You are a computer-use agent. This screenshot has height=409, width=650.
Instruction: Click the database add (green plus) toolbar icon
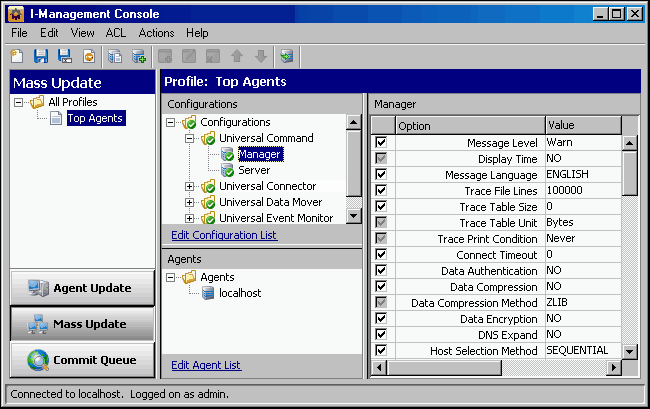tap(138, 56)
